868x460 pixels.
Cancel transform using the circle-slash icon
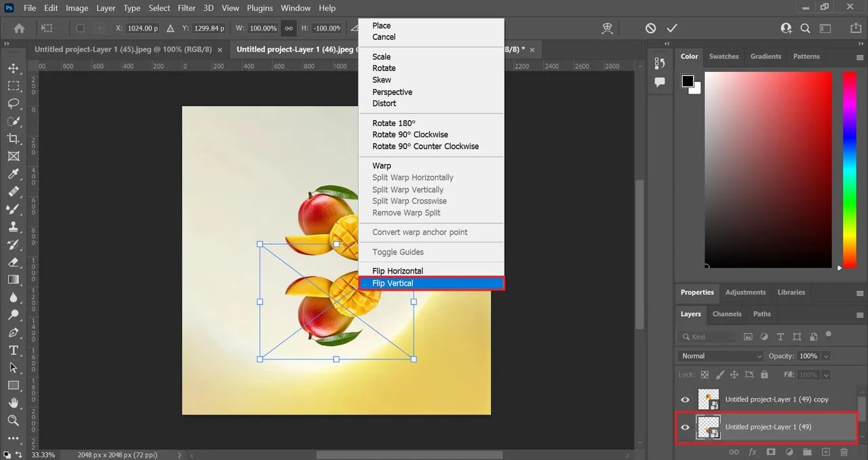(650, 28)
